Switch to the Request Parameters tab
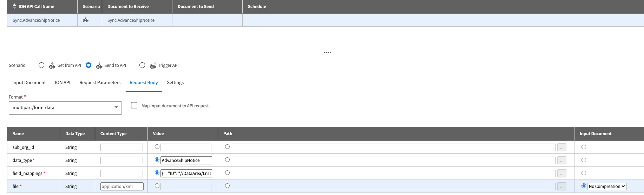Viewport: 644px width, 195px height. click(x=100, y=83)
